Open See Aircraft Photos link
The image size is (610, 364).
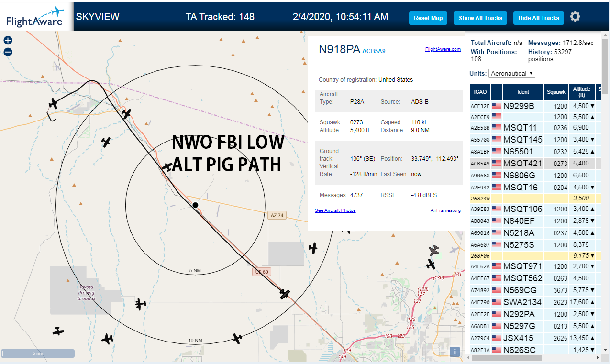click(335, 210)
